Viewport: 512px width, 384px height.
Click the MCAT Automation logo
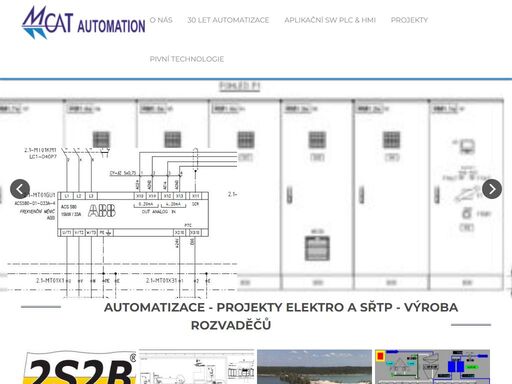84,22
